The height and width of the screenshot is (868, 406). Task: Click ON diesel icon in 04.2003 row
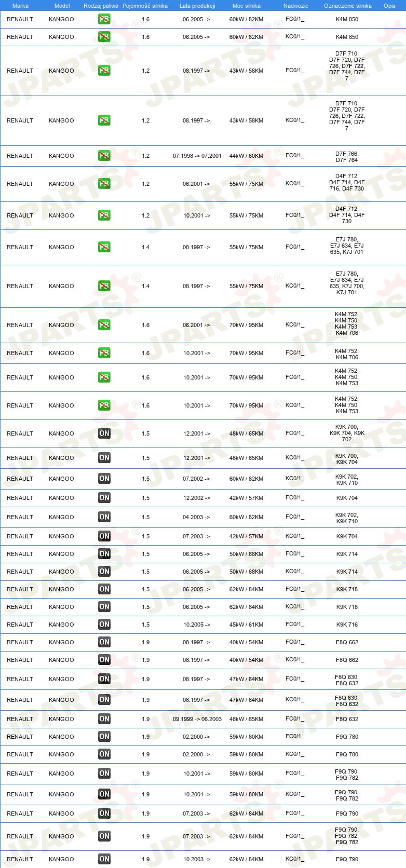(x=104, y=517)
